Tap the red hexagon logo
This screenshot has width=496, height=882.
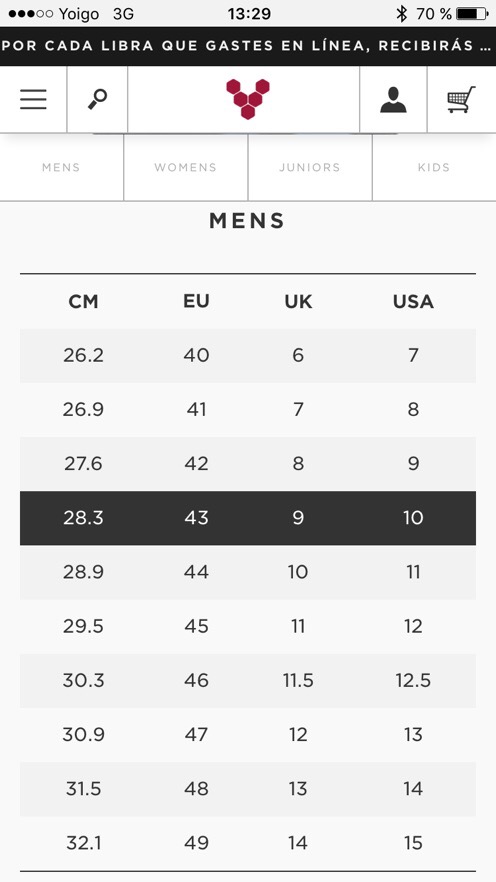247,99
